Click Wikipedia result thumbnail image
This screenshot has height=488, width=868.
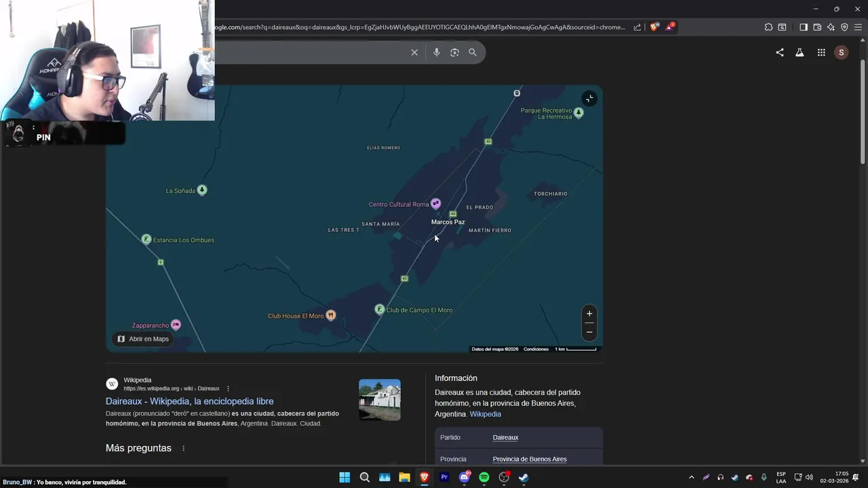click(380, 400)
